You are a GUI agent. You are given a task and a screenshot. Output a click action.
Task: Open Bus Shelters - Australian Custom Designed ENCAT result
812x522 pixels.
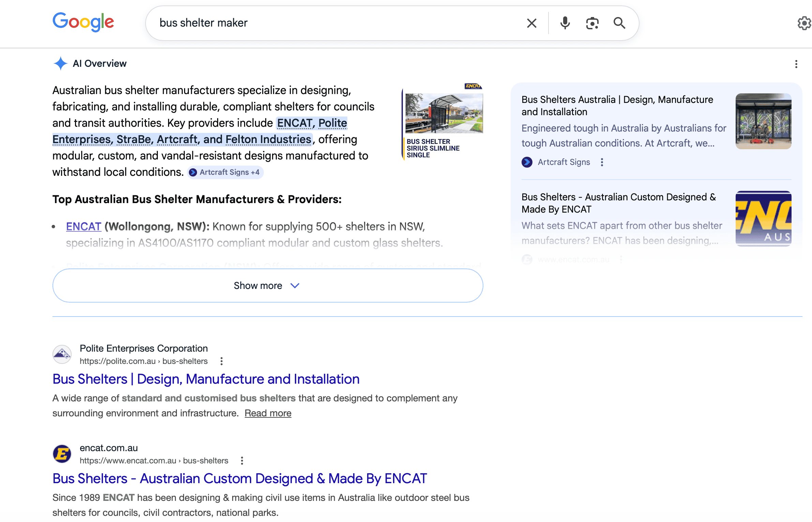pyautogui.click(x=240, y=479)
